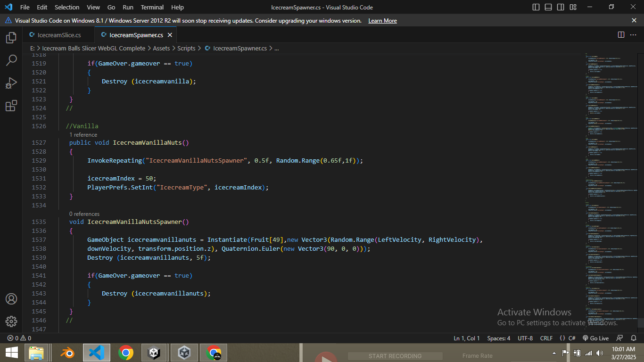Open the Accounts icon near bottom left

click(11, 298)
